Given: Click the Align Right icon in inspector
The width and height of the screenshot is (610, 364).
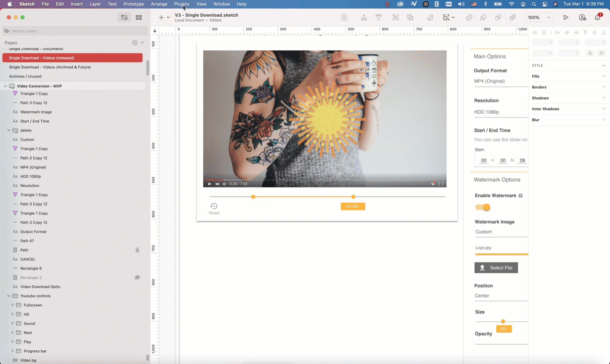Looking at the screenshot, I should 576,33.
